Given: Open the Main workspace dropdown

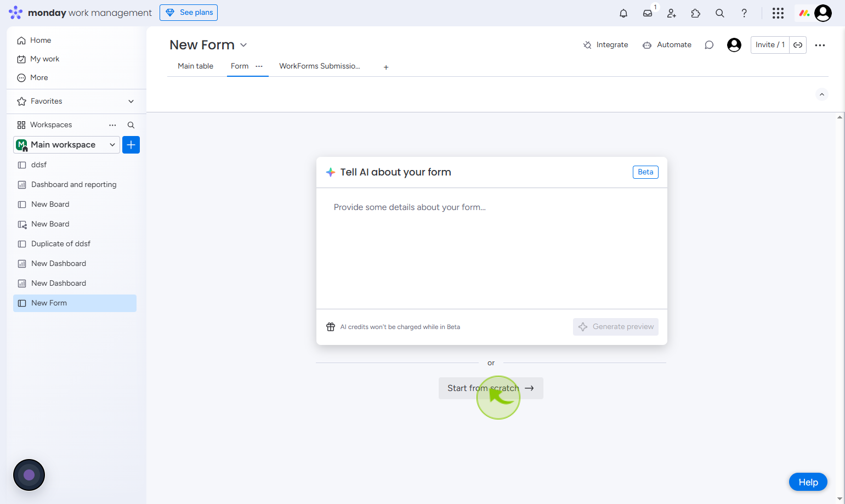Looking at the screenshot, I should pos(66,145).
